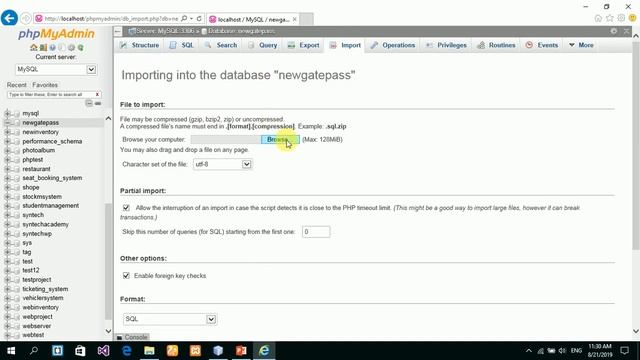Open File Explorer from taskbar
This screenshot has width=640, height=360.
pos(149,351)
